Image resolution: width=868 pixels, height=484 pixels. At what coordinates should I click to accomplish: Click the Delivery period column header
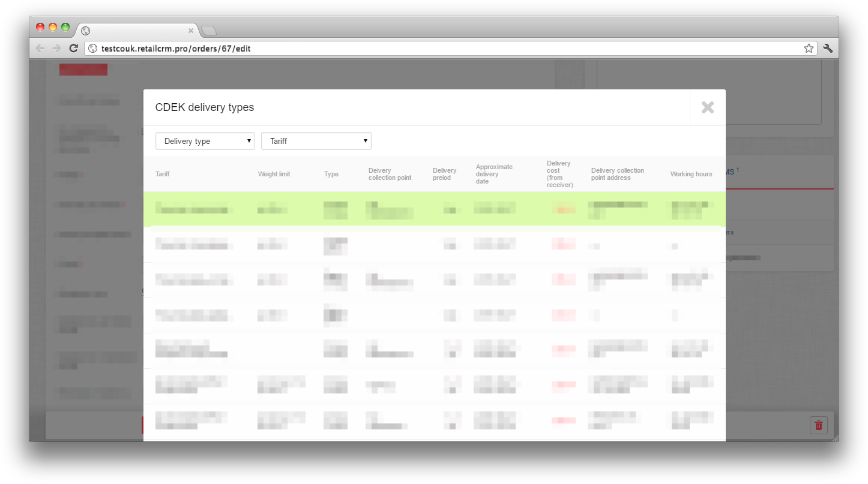click(x=445, y=174)
